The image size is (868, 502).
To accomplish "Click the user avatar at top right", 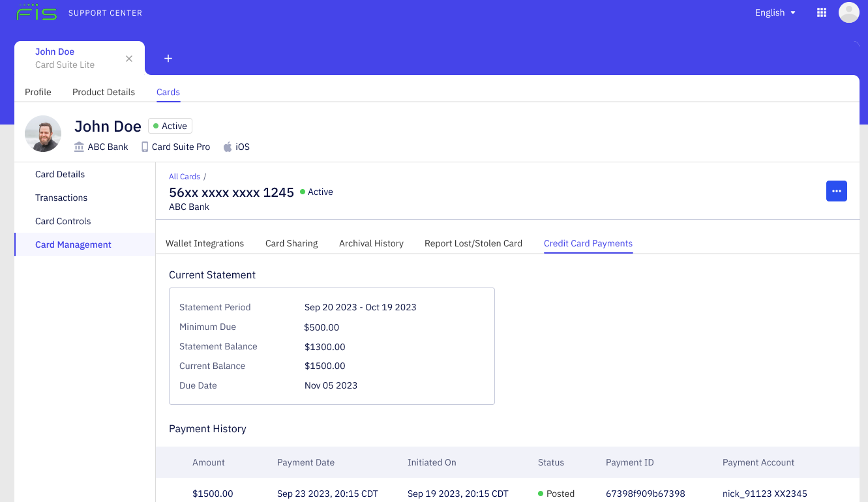I will pyautogui.click(x=848, y=12).
